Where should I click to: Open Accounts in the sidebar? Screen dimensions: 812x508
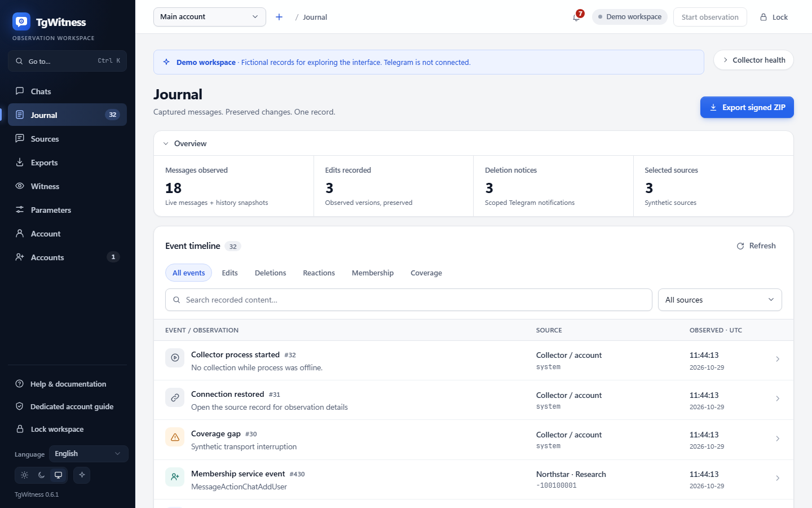pos(67,257)
